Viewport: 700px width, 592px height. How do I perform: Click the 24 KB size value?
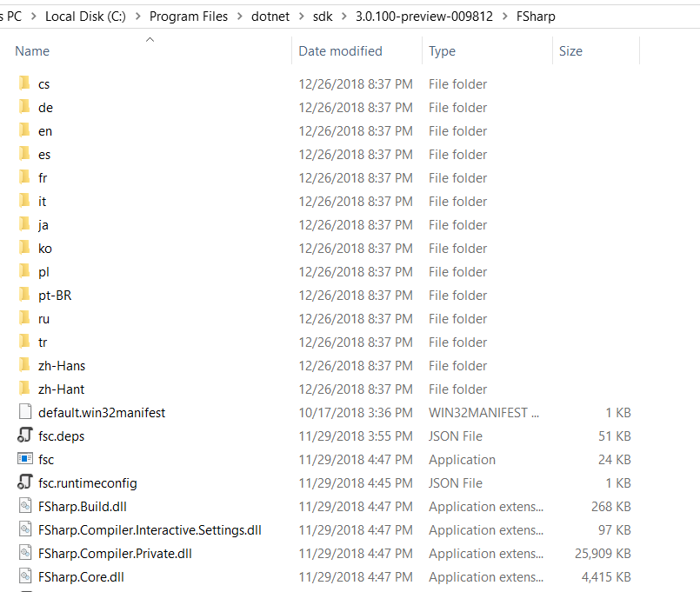tap(615, 459)
